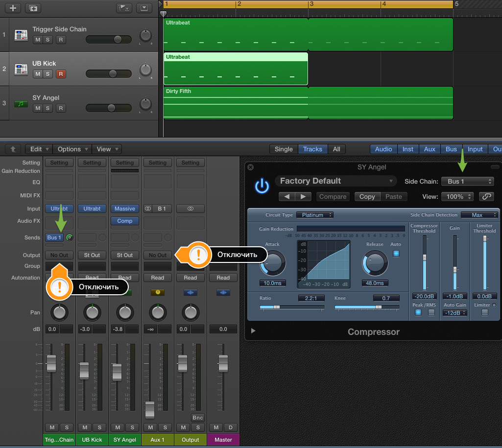This screenshot has height=448, width=502.
Task: Open Side Chain Detection Max dropdown
Action: 479,215
